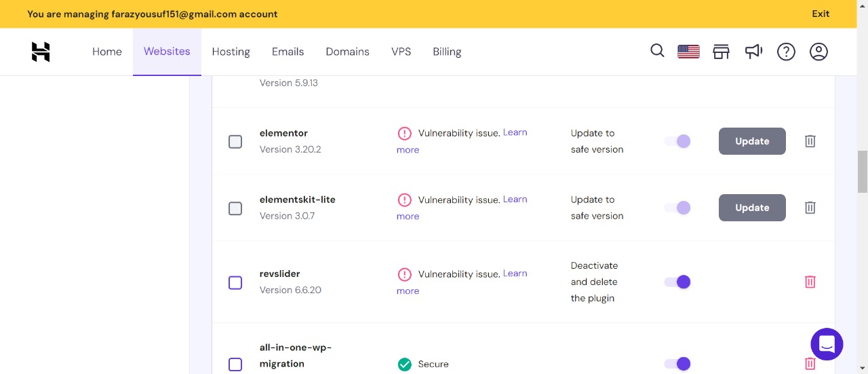This screenshot has width=868, height=374.
Task: Update the elementskit-lite plugin
Action: click(x=752, y=208)
